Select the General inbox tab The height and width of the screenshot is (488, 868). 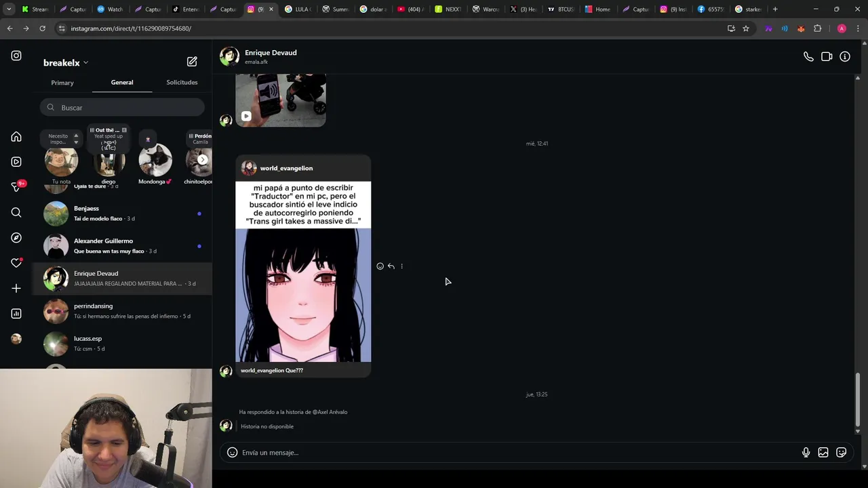coord(122,83)
